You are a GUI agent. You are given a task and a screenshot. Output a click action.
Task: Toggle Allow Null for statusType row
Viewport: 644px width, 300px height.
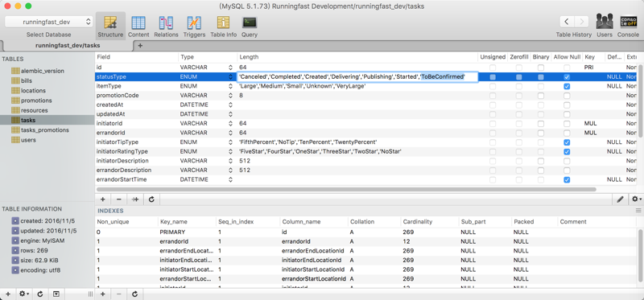point(567,76)
